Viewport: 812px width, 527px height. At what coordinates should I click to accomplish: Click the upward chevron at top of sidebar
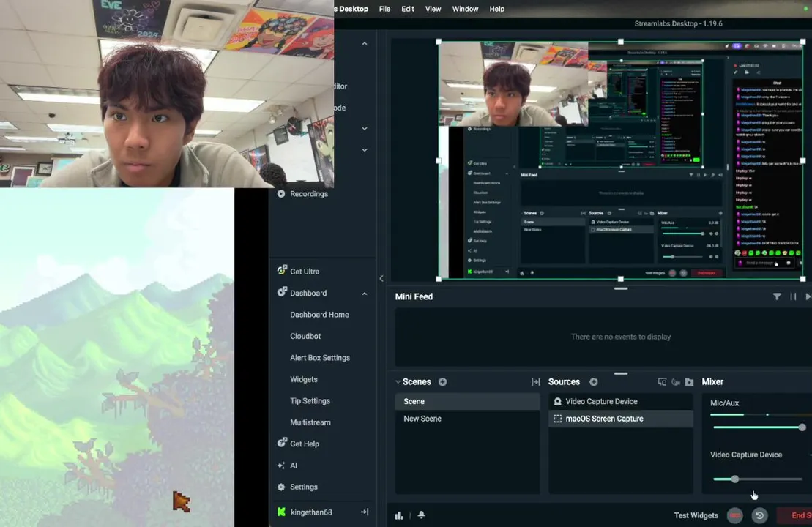pyautogui.click(x=365, y=43)
